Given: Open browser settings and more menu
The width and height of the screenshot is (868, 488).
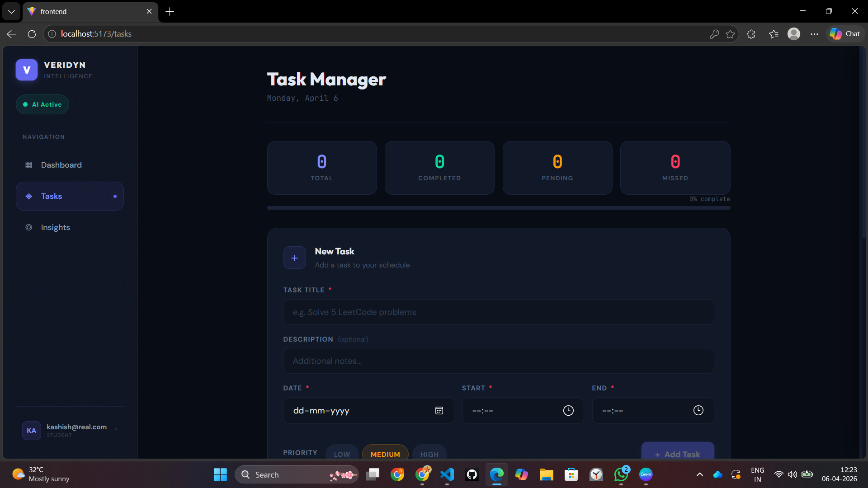Looking at the screenshot, I should click(x=814, y=34).
